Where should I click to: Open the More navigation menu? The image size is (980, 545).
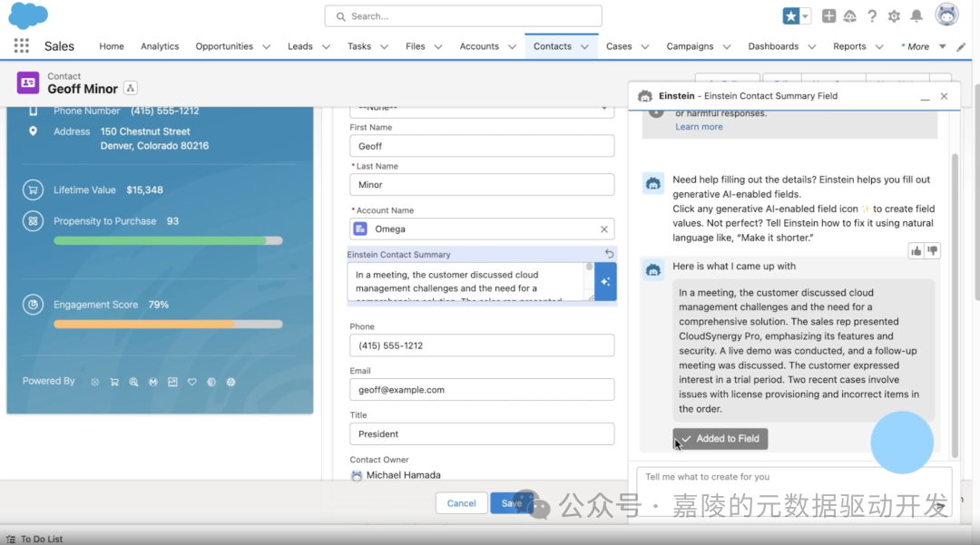pyautogui.click(x=923, y=47)
